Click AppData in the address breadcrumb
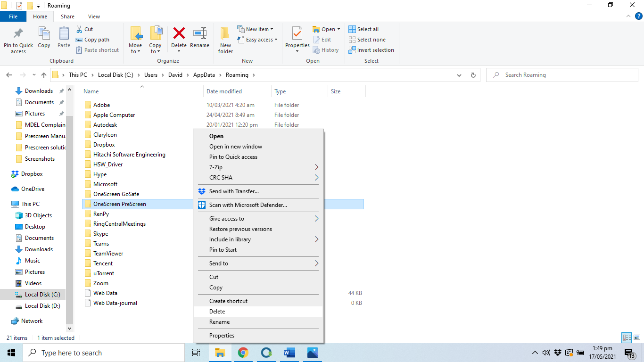 coord(204,75)
